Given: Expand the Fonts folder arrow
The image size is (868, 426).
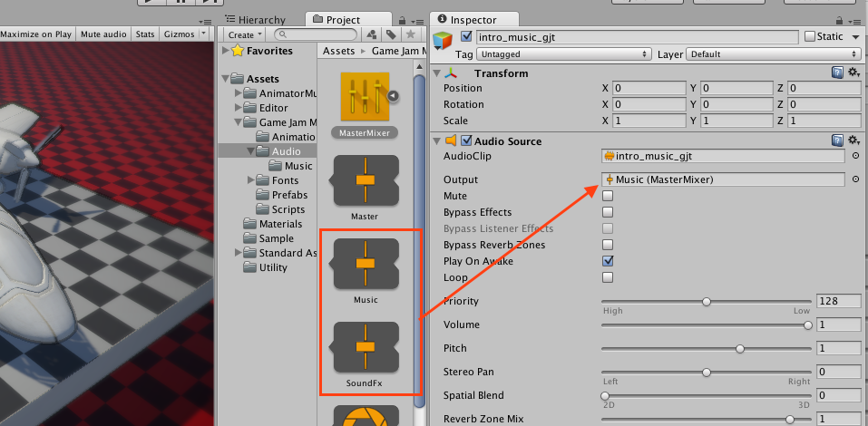Looking at the screenshot, I should (252, 179).
